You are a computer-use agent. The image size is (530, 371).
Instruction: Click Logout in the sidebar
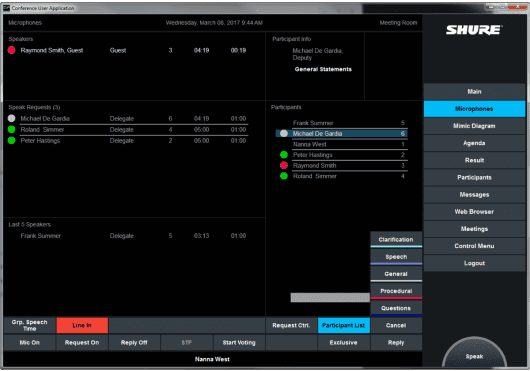click(x=474, y=263)
